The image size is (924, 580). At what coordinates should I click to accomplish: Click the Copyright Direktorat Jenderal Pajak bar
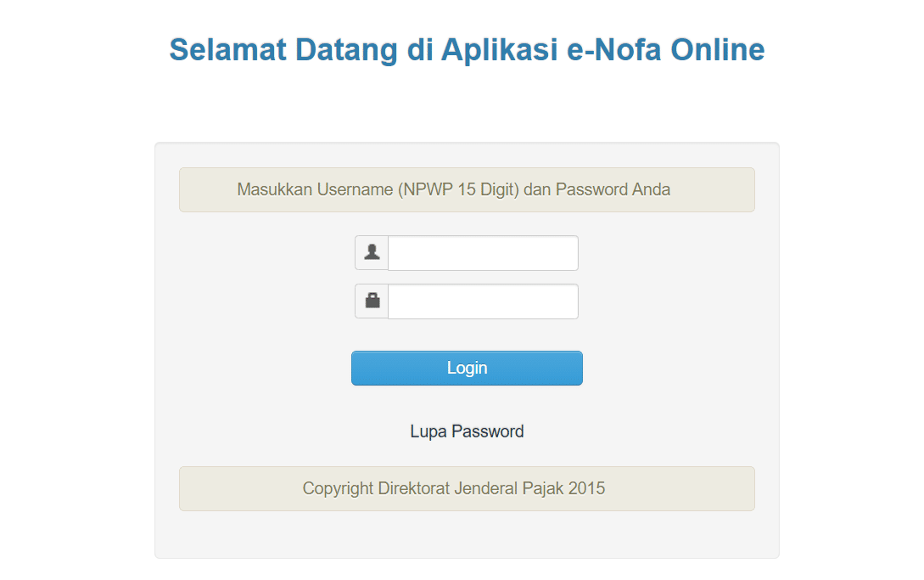(x=466, y=488)
